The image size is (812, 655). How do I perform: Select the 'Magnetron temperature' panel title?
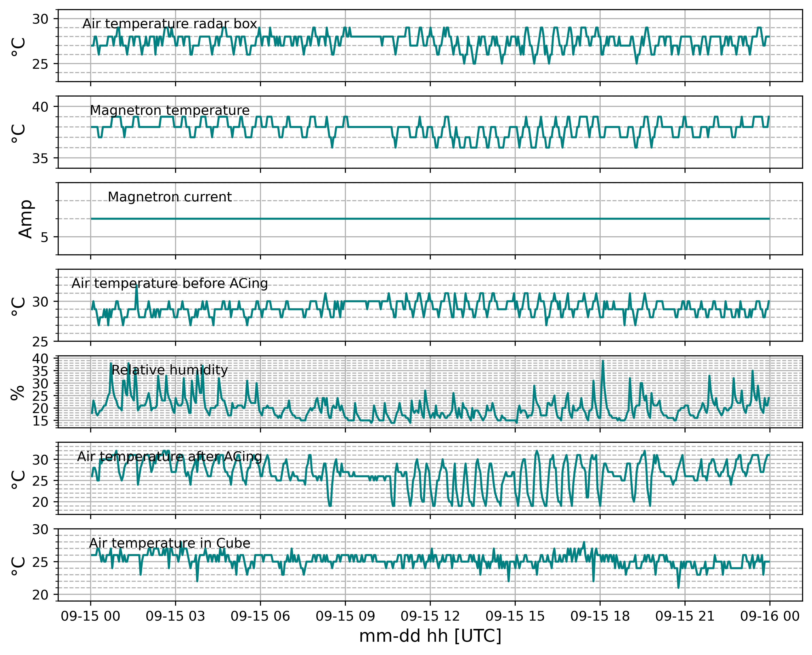pyautogui.click(x=170, y=111)
